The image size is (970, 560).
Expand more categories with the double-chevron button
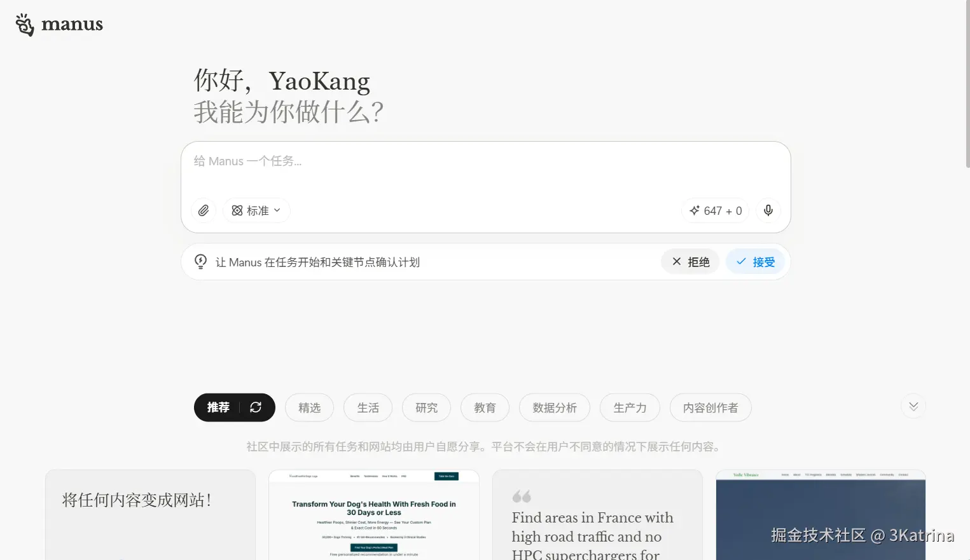click(913, 406)
